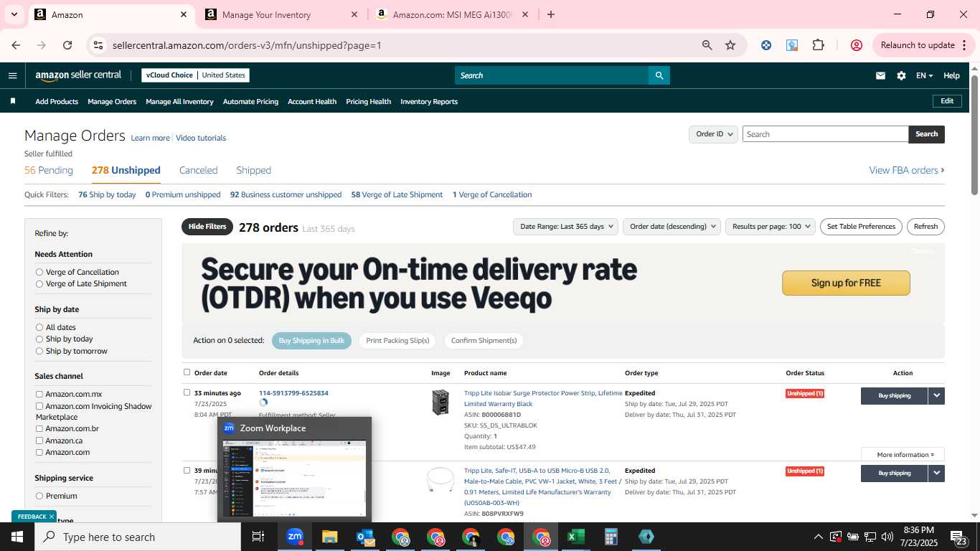Open Outlook from the taskbar

(365, 537)
